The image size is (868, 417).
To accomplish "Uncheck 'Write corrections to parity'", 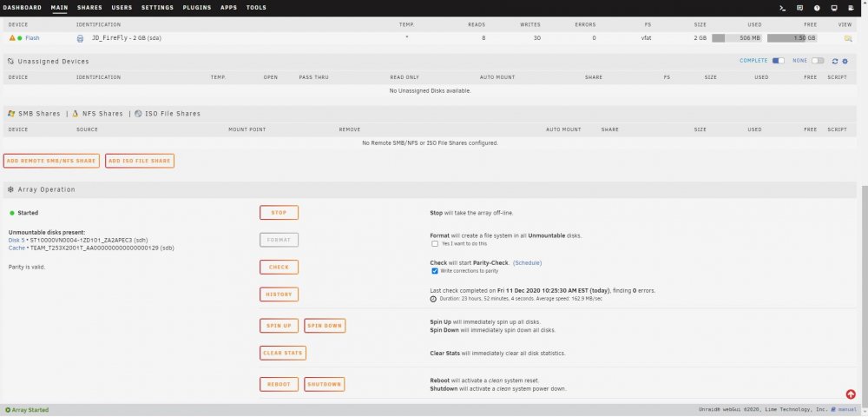I will [435, 271].
